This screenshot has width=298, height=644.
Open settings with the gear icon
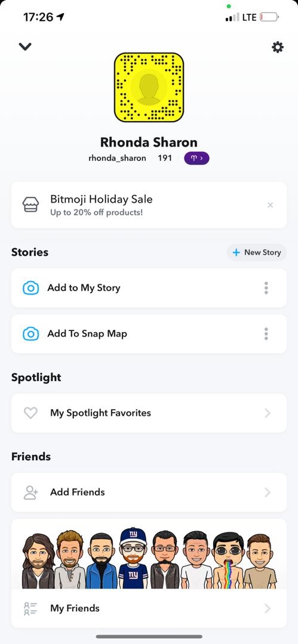click(x=278, y=48)
